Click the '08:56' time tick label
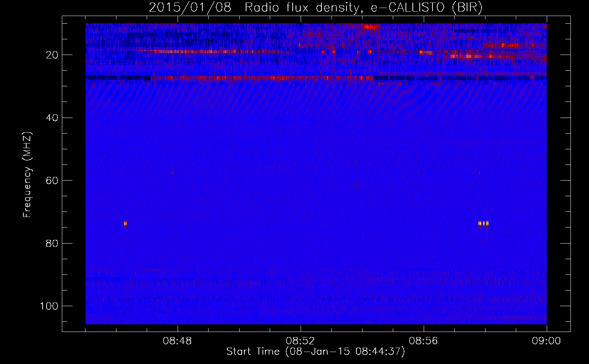Viewport: 589px width, 364px height. [423, 341]
